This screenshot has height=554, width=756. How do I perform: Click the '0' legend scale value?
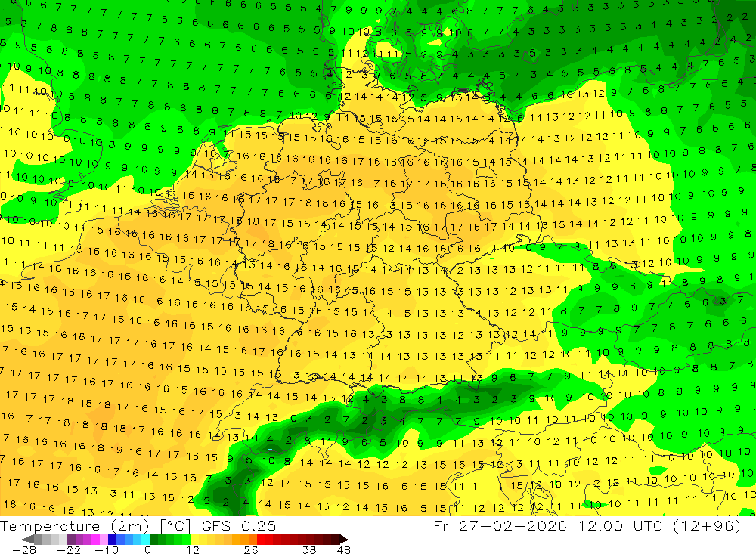click(147, 549)
